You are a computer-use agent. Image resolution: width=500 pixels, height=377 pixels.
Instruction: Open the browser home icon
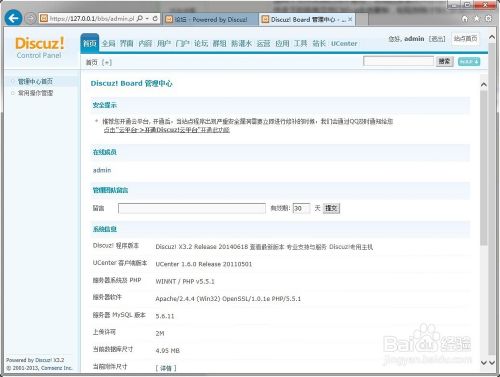465,19
